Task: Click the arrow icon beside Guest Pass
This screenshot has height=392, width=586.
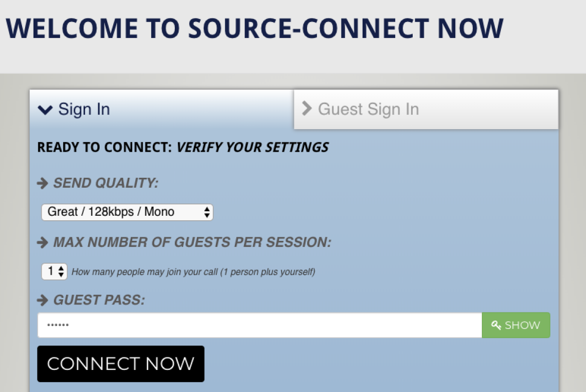Action: click(x=43, y=300)
